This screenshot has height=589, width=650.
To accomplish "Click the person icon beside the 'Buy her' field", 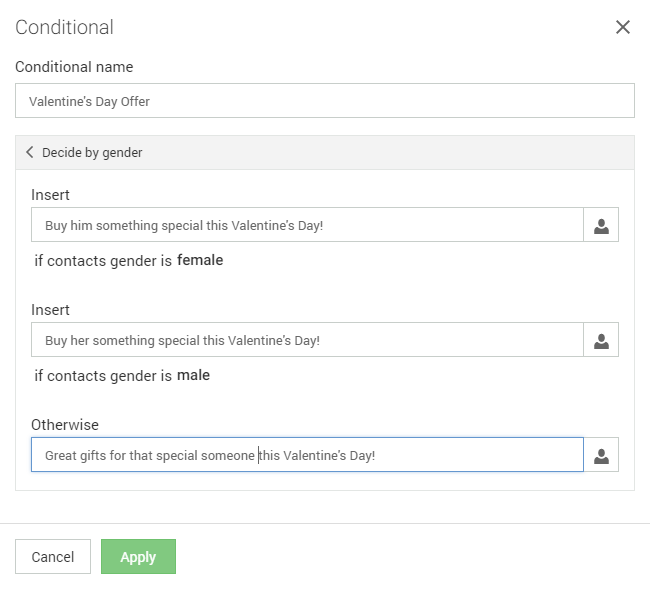I will (x=601, y=341).
